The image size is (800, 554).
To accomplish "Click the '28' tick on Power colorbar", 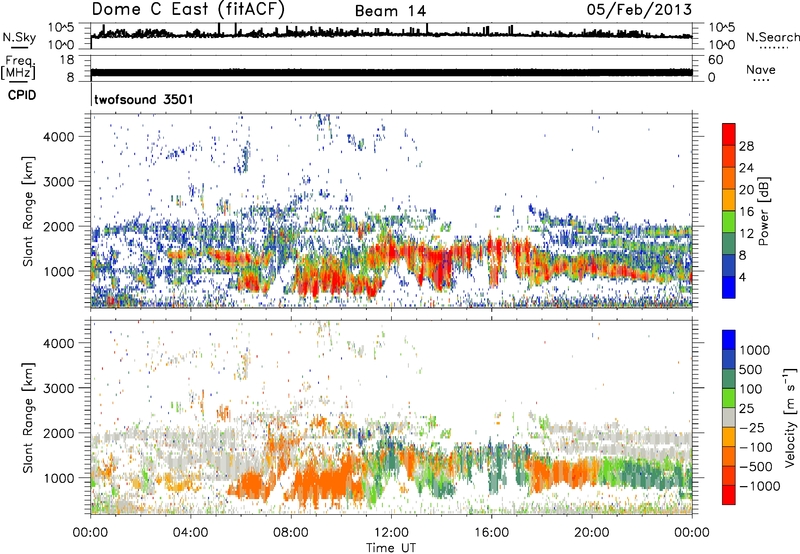I will click(746, 146).
